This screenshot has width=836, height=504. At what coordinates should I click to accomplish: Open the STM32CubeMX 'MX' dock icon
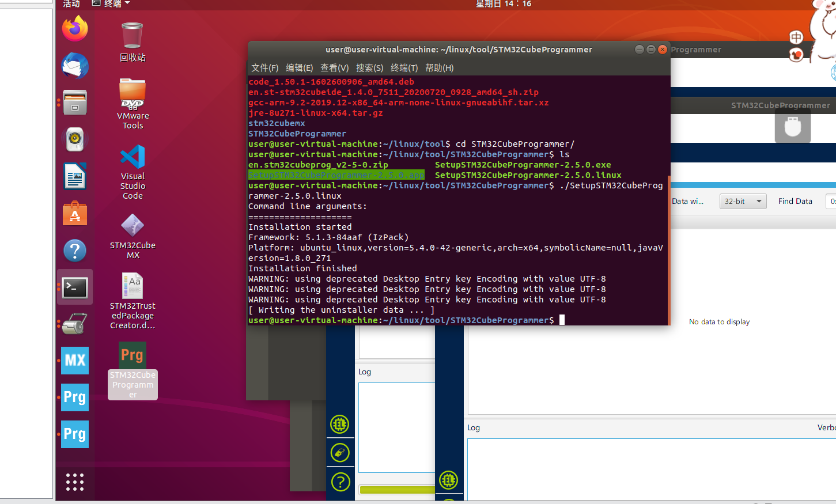75,361
